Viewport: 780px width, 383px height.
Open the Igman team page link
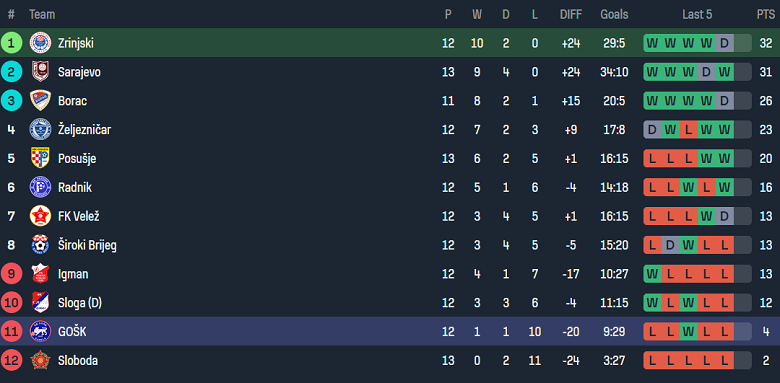[x=74, y=274]
